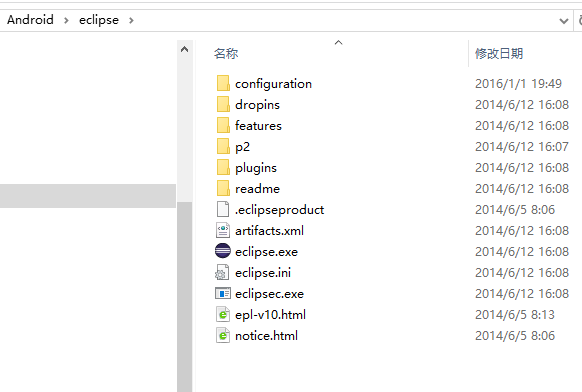
Task: Expand the chevron after Android in path
Action: click(x=66, y=20)
